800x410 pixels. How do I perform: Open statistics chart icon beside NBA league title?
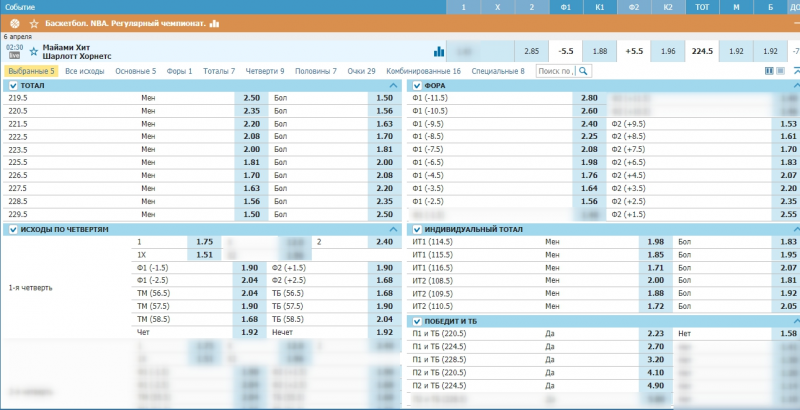[214, 22]
